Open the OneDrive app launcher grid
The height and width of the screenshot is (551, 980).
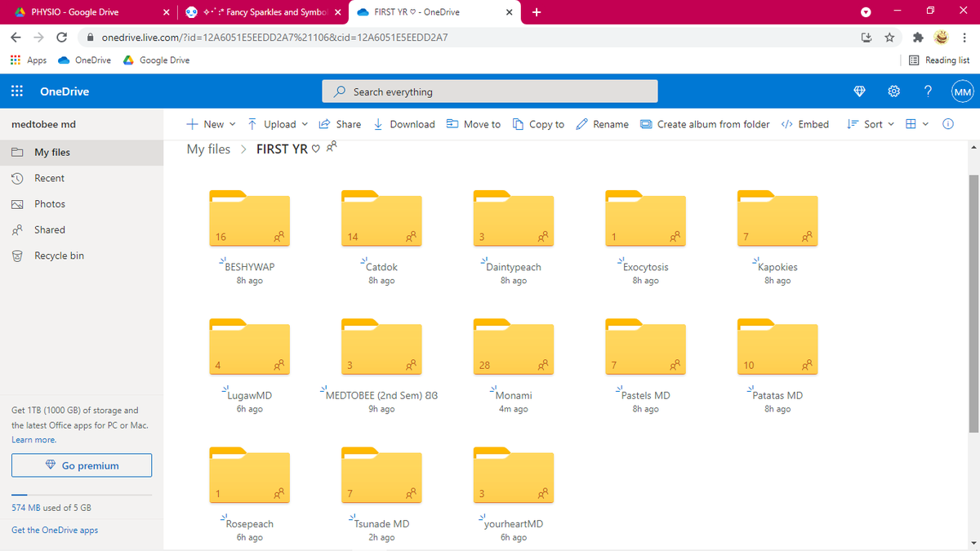click(16, 91)
